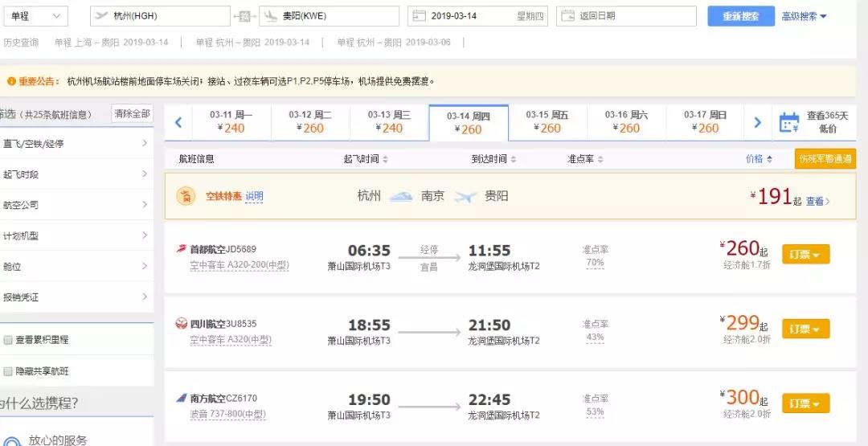Open aircraft info 波音 737-800(中型)
868x446 pixels.
[x=227, y=414]
